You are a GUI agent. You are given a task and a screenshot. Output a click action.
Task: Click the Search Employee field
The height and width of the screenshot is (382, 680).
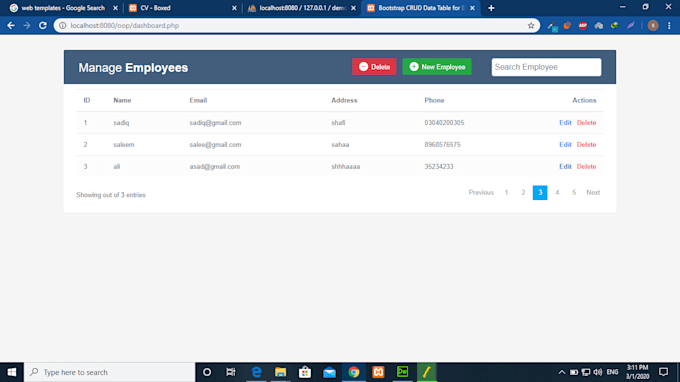[x=546, y=67]
